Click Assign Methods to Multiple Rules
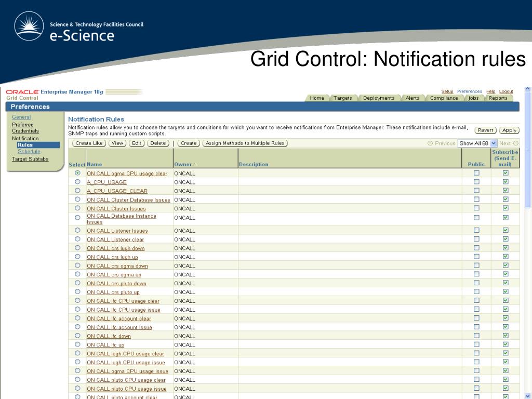The height and width of the screenshot is (399, 532). (245, 143)
